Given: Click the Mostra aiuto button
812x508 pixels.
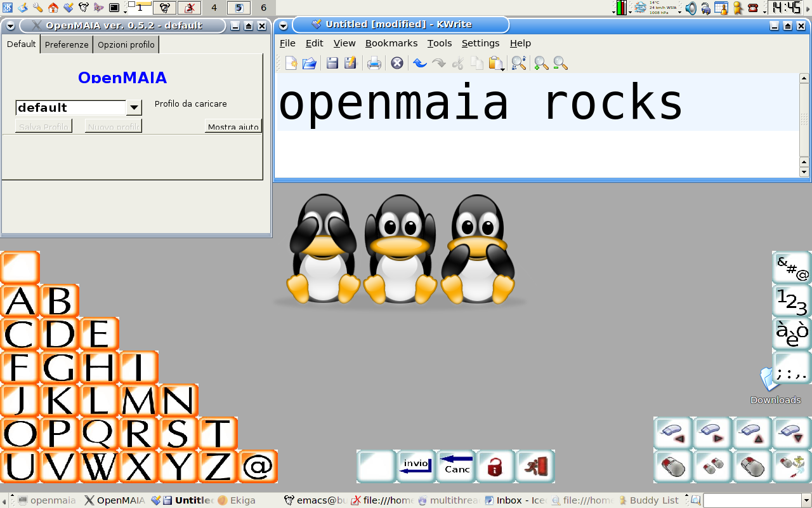Looking at the screenshot, I should 233,126.
